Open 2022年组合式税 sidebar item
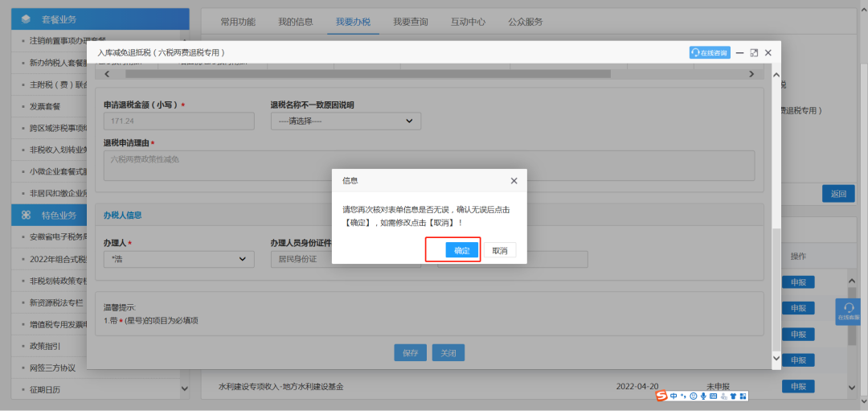868x411 pixels. (x=58, y=259)
